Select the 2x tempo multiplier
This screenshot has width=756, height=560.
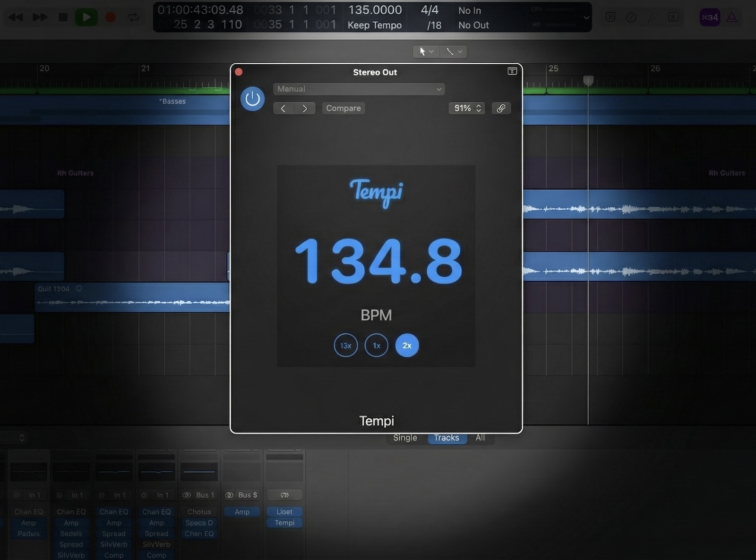pyautogui.click(x=407, y=345)
